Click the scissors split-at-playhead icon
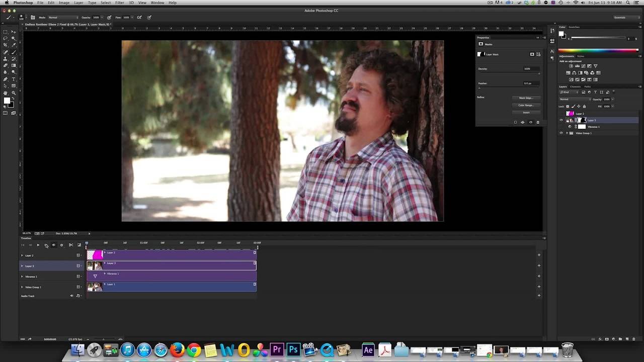Image resolution: width=644 pixels, height=362 pixels. click(71, 245)
